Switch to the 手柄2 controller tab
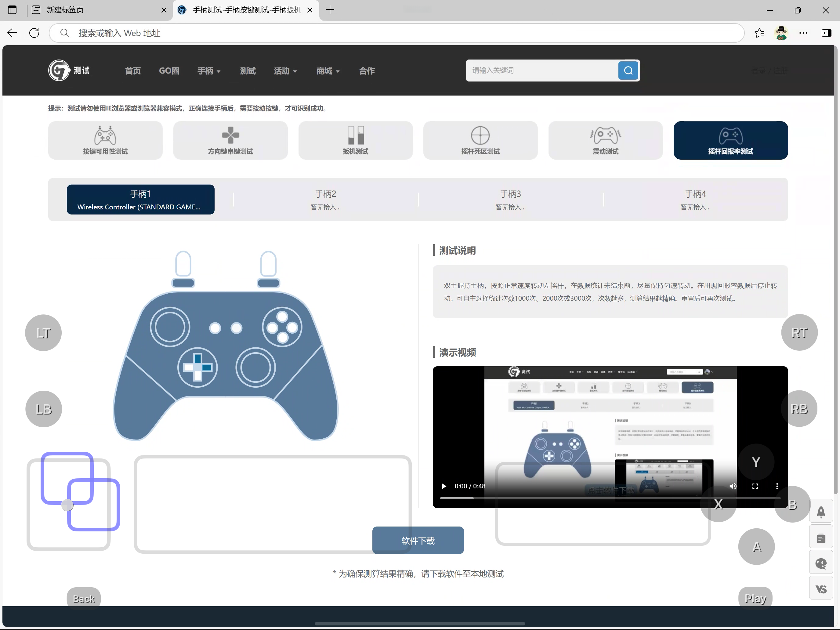The width and height of the screenshot is (840, 630). pyautogui.click(x=325, y=199)
